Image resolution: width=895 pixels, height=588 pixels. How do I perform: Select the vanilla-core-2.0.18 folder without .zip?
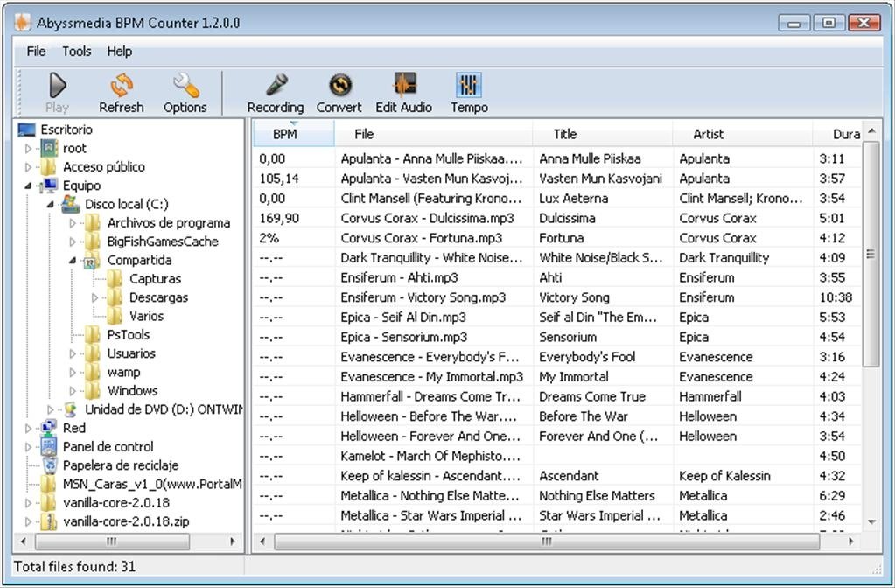(115, 503)
